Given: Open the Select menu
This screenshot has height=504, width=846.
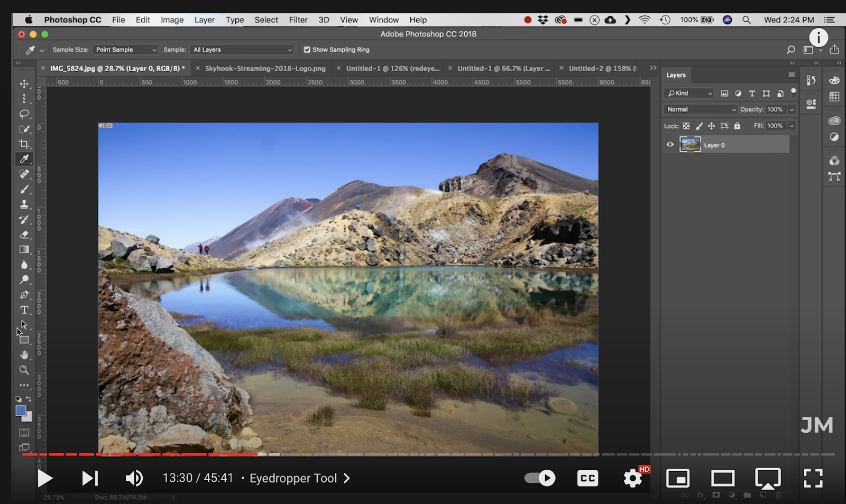Looking at the screenshot, I should pyautogui.click(x=266, y=20).
